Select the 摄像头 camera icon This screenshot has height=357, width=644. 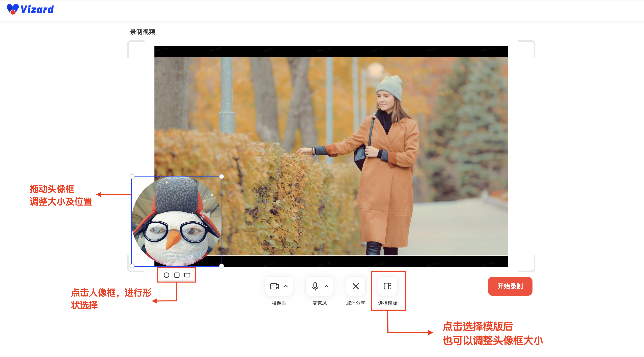275,286
